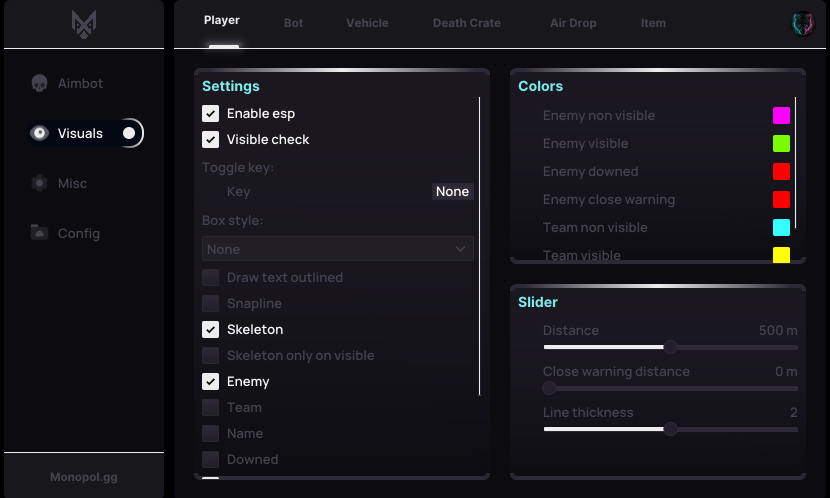830x498 pixels.
Task: Open the Death Crate tab
Action: pyautogui.click(x=466, y=23)
